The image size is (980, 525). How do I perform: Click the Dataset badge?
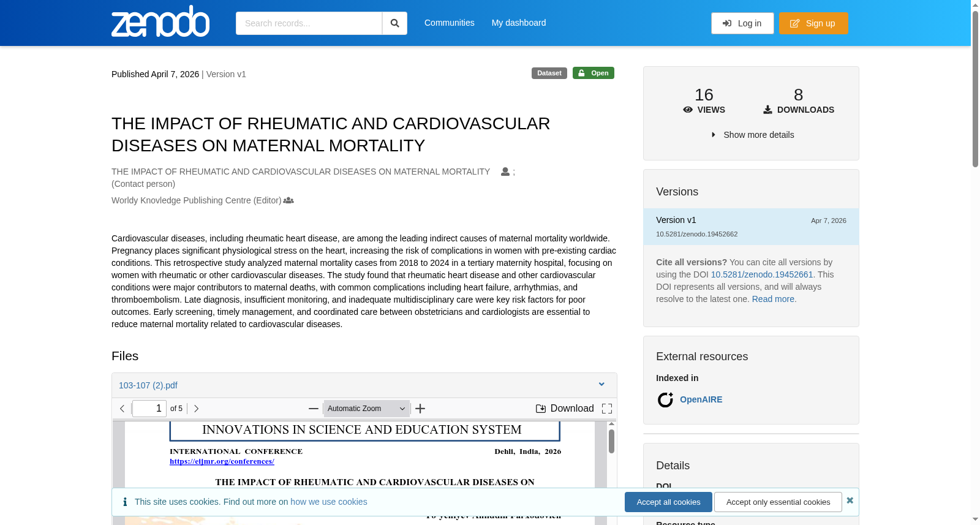pyautogui.click(x=549, y=73)
